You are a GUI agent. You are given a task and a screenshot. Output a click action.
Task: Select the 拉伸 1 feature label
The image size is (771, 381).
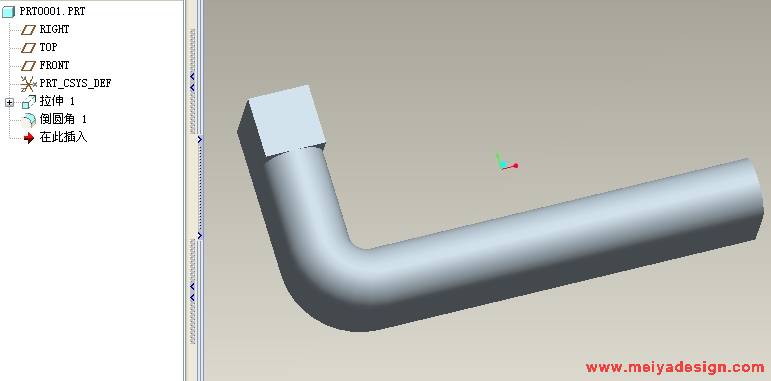pos(57,101)
